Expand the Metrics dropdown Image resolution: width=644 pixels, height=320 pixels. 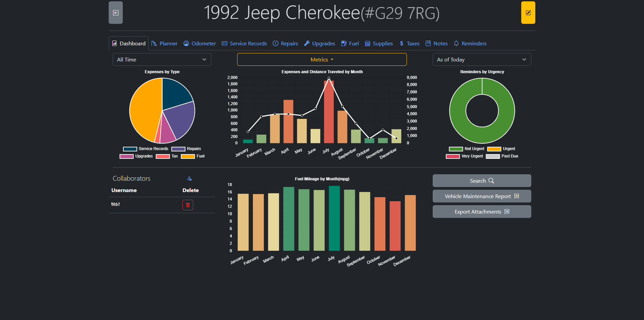click(x=322, y=60)
